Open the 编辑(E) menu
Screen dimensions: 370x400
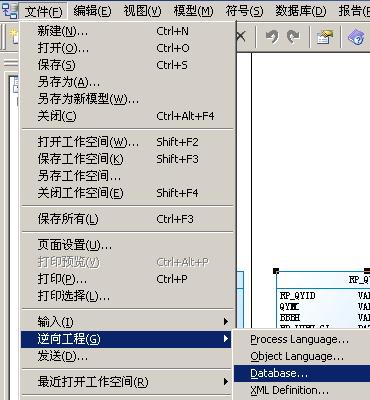[92, 12]
